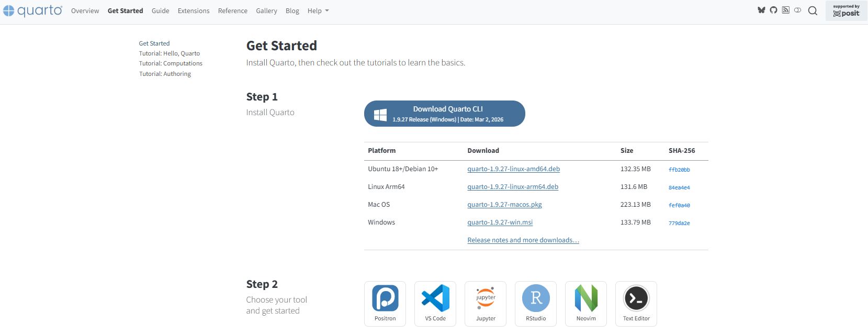Open the Gallery navbar item
The image size is (868, 335).
(266, 10)
